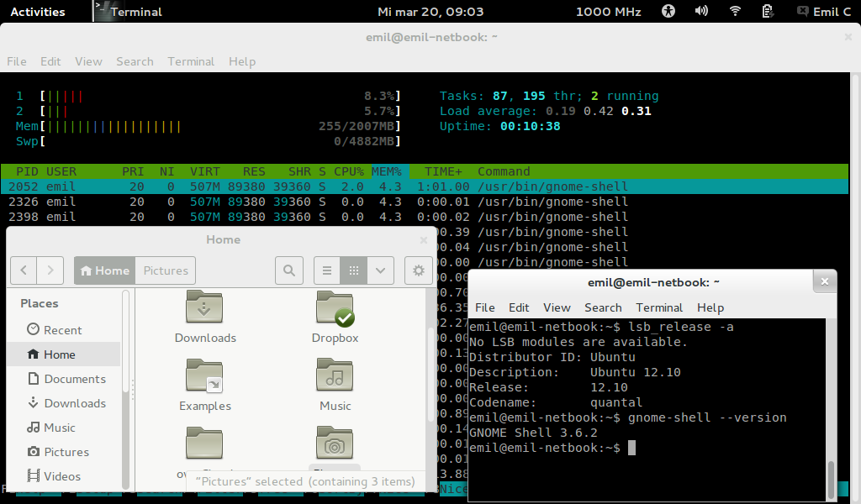Open the Emil C user menu
The height and width of the screenshot is (504, 861).
pos(823,12)
